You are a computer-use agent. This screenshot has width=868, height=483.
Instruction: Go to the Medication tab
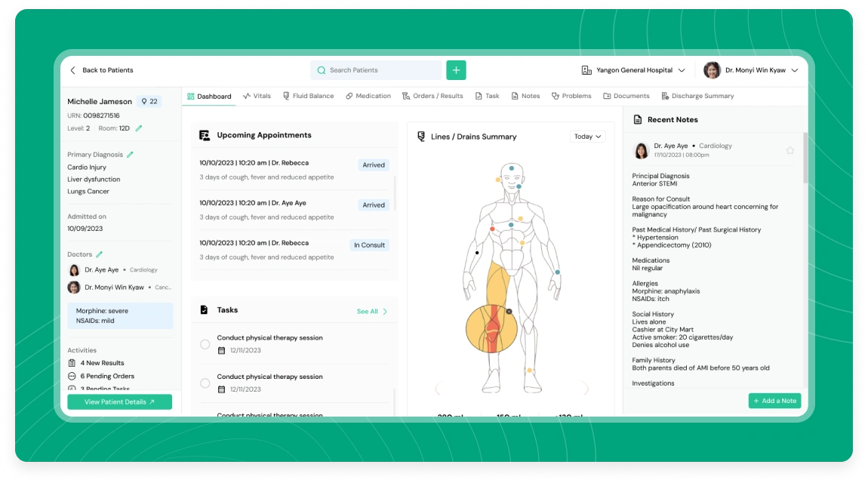point(368,96)
